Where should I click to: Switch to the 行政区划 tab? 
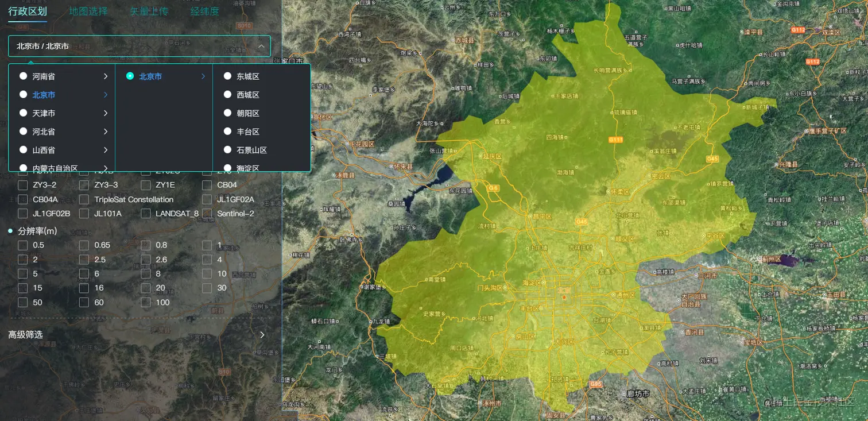[28, 11]
